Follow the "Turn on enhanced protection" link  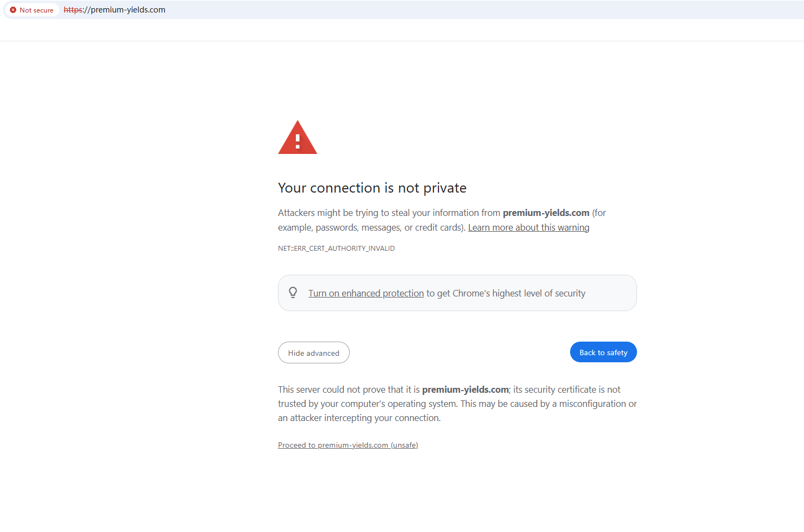366,293
